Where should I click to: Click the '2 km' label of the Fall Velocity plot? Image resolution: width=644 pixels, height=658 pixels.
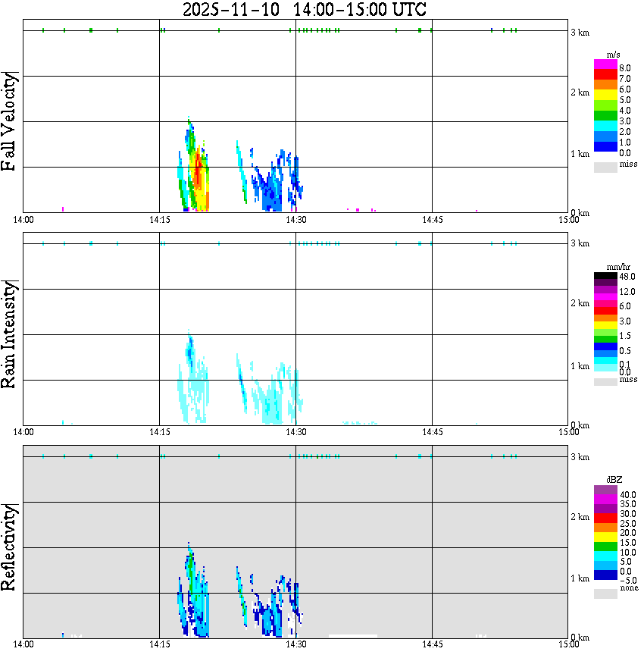tap(580, 92)
